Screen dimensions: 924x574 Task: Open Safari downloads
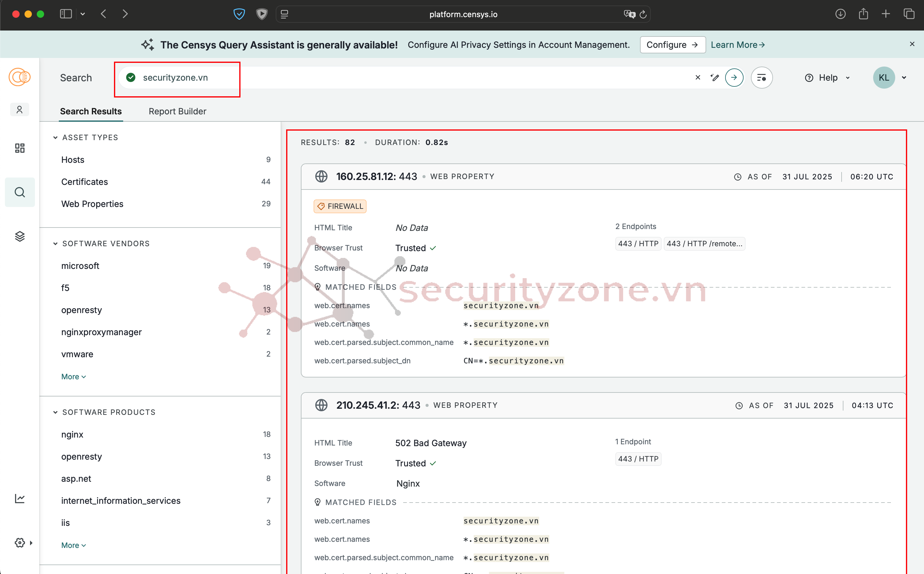[x=841, y=14]
